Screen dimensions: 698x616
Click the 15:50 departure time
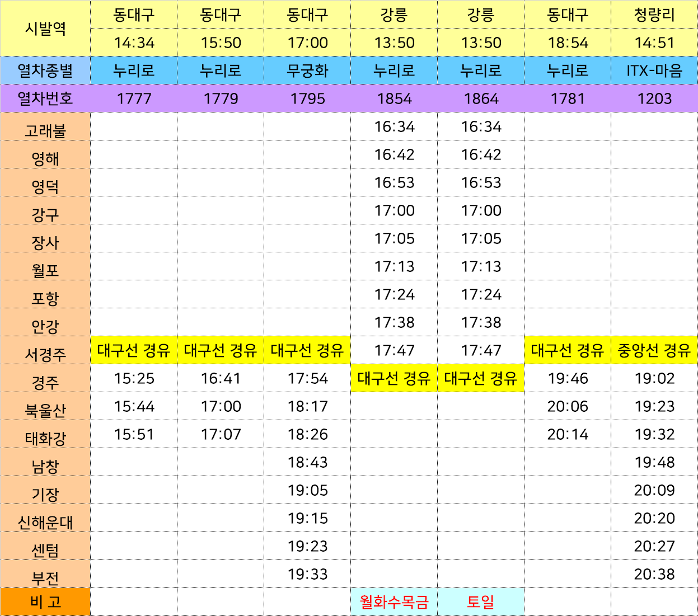pos(221,43)
